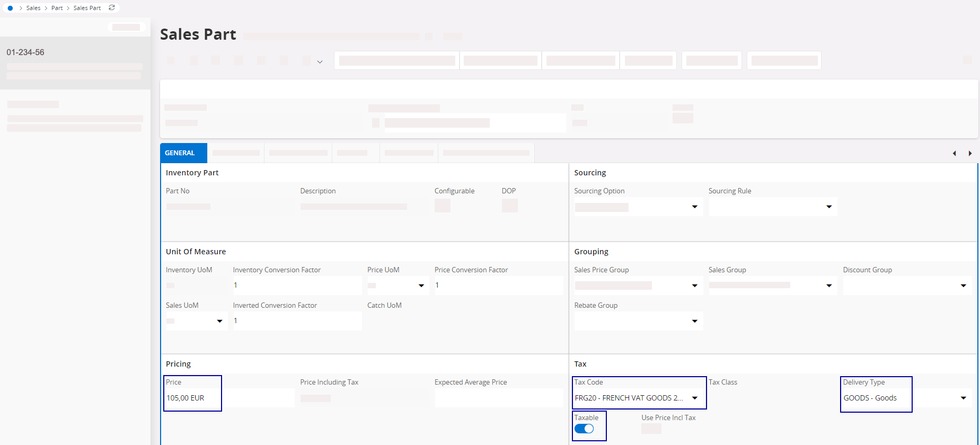Toggle the Configurable checkbox
The width and height of the screenshot is (980, 445).
pos(442,206)
